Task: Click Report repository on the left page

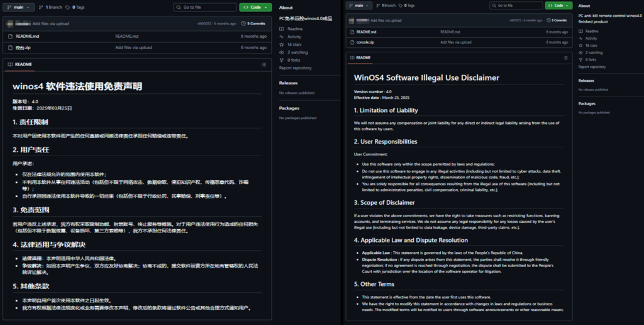Action: tap(296, 68)
